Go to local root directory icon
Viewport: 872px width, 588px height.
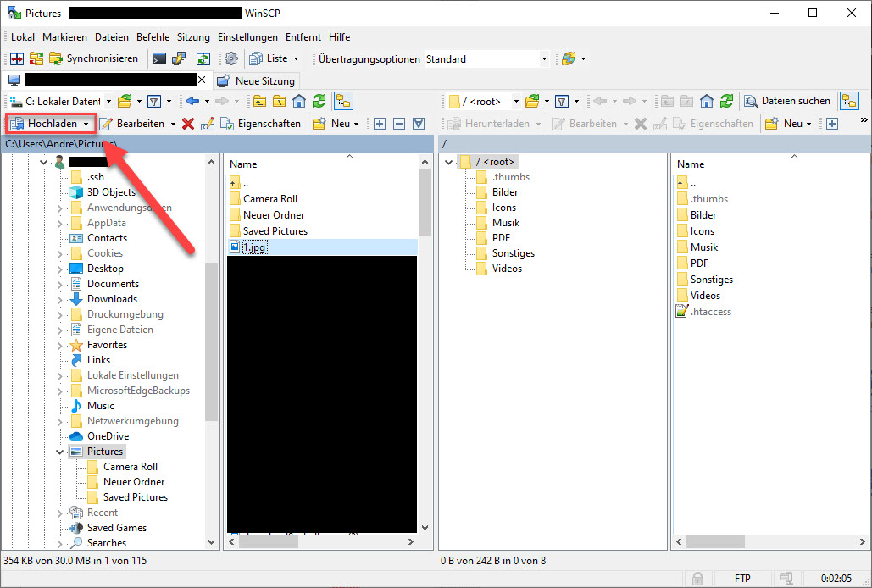(x=279, y=101)
